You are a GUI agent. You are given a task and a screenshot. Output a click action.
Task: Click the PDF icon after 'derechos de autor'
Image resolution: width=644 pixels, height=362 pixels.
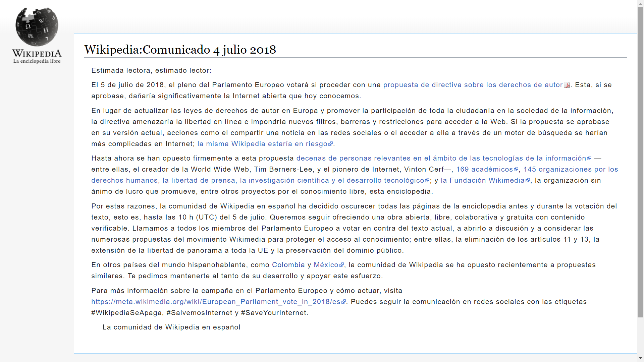coord(567,85)
